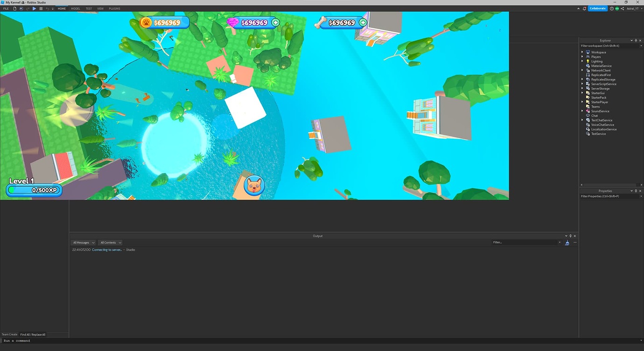Click the New file icon in toolbar

click(x=14, y=8)
